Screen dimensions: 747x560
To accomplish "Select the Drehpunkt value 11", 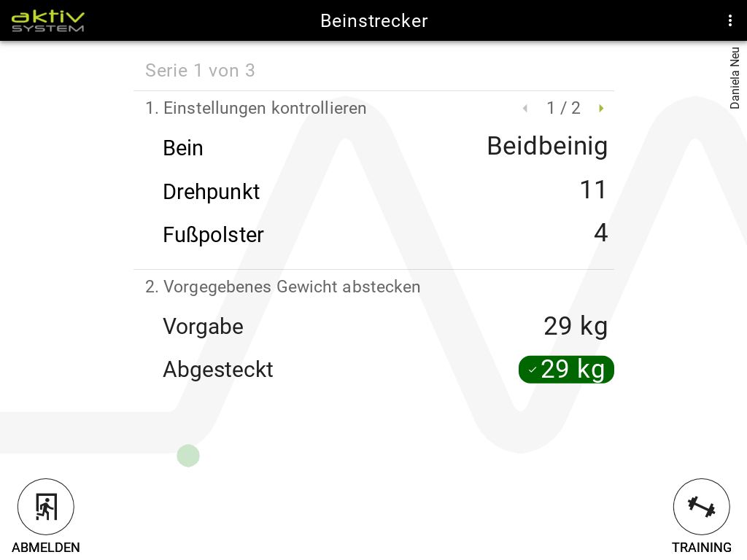I will point(593,190).
